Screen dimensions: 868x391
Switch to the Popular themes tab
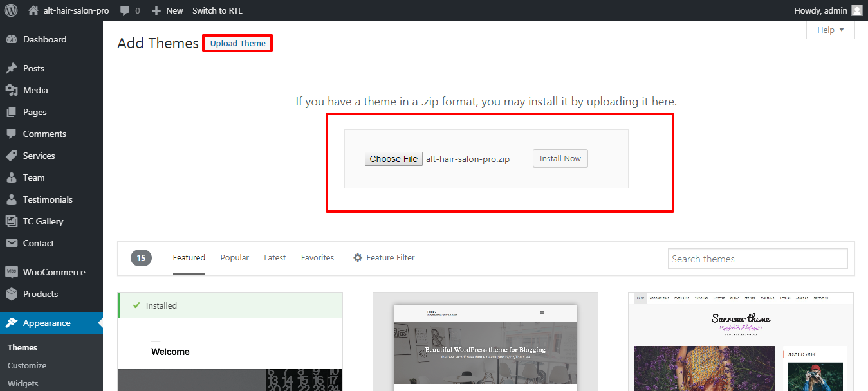click(x=235, y=258)
